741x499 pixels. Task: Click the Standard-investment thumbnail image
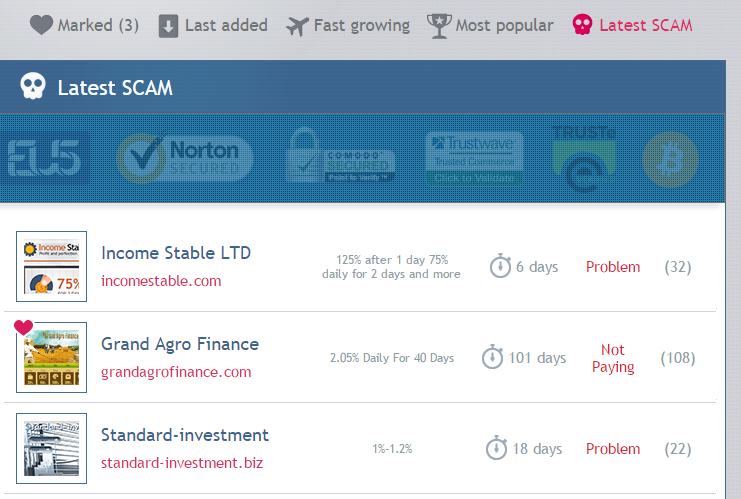(x=52, y=448)
